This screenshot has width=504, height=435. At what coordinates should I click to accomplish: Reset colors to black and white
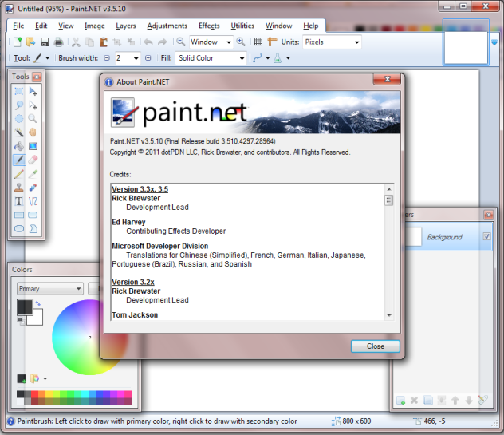click(21, 320)
